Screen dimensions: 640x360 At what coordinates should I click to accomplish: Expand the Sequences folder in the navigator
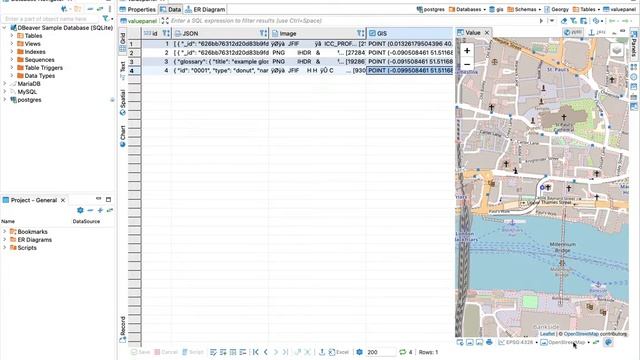(12, 60)
